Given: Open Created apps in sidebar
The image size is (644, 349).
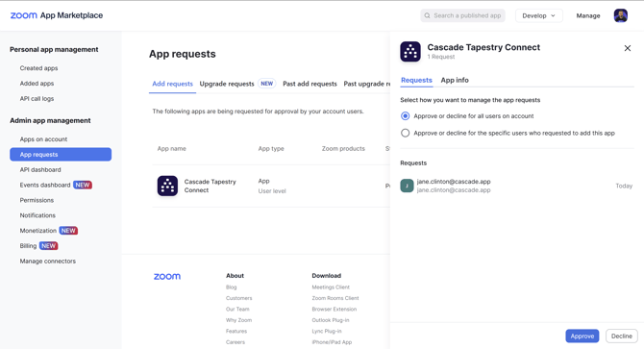Looking at the screenshot, I should click(x=38, y=68).
